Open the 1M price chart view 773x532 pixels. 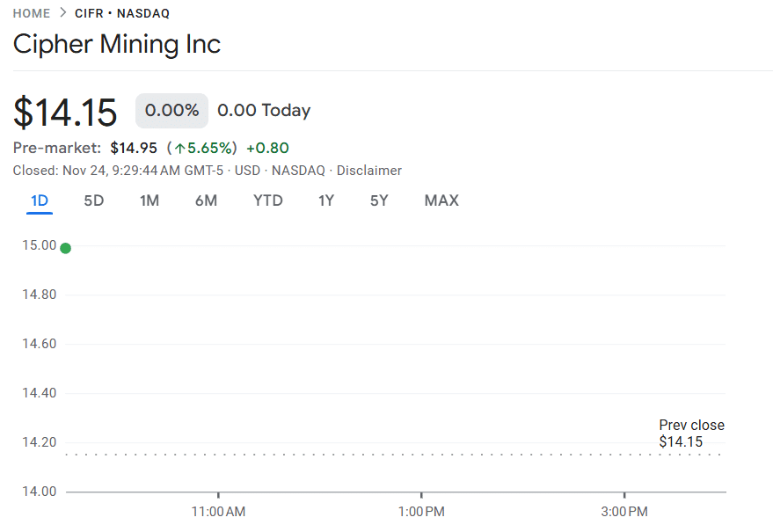coord(149,200)
